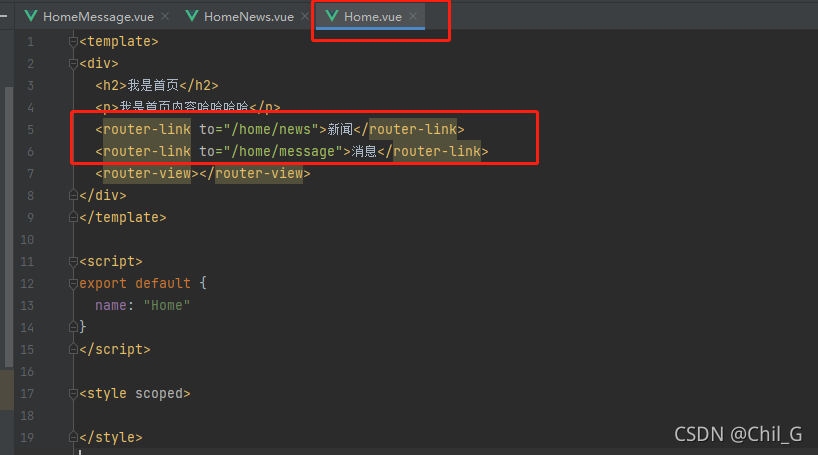This screenshot has height=455, width=818.
Task: Click the scoped attribute in the style tag
Action: coord(159,393)
